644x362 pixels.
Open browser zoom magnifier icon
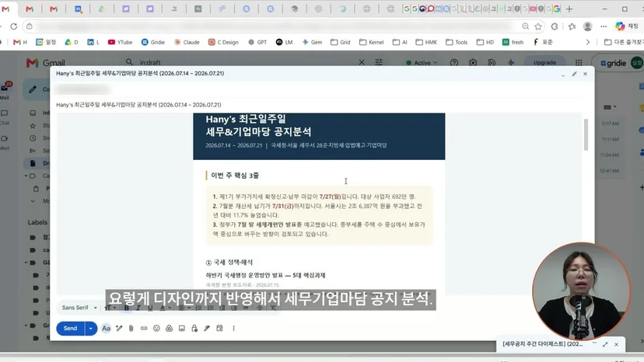525,26
